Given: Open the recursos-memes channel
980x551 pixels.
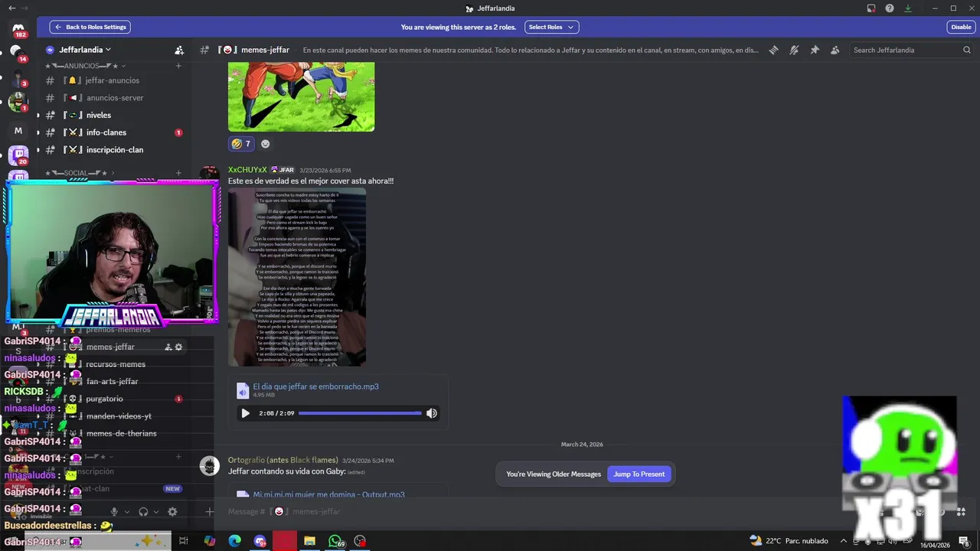Looking at the screenshot, I should coord(113,364).
